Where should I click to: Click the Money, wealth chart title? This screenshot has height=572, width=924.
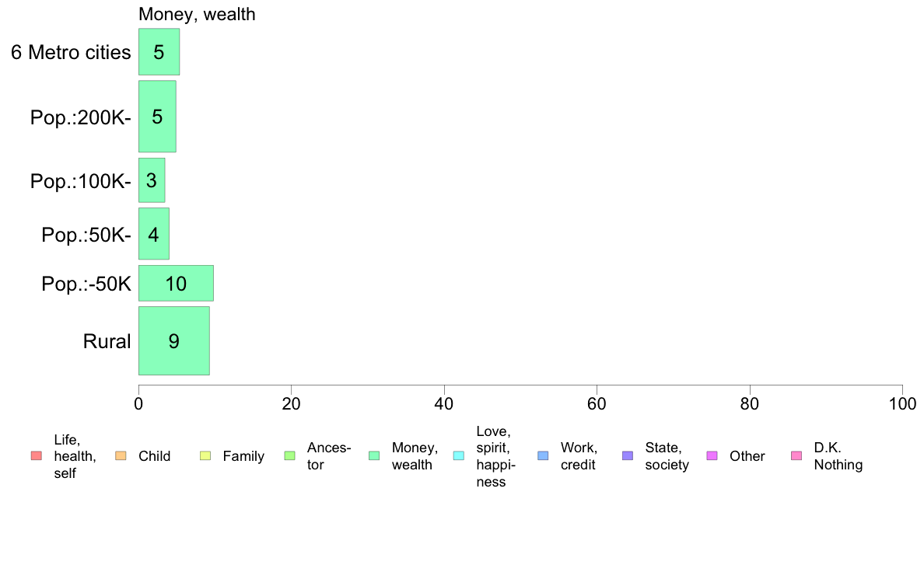pyautogui.click(x=197, y=14)
